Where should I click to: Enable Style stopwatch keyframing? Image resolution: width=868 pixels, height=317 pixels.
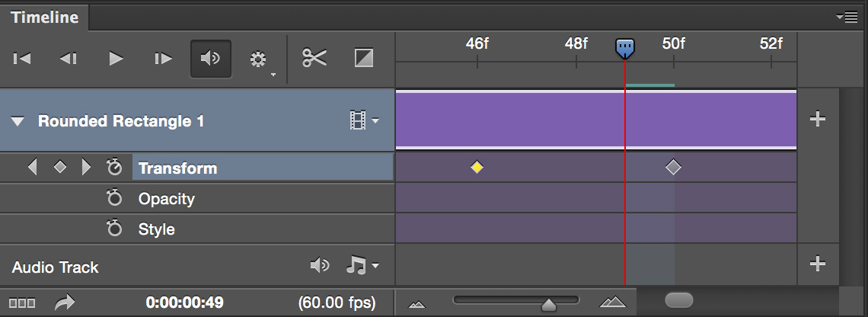point(114,229)
